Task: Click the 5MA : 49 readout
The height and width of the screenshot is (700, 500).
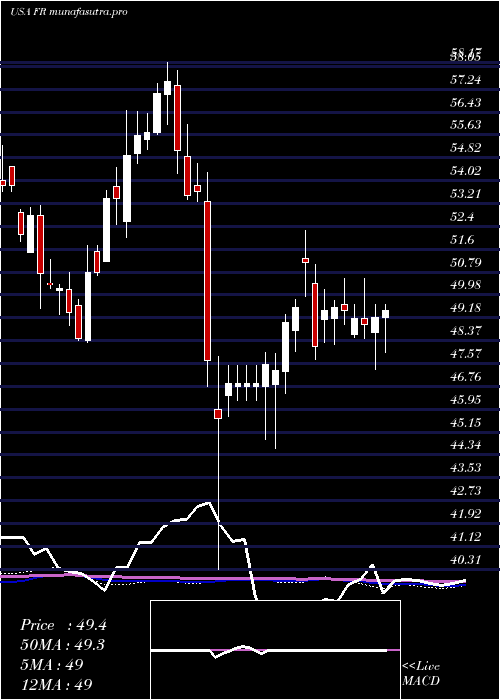Action: pyautogui.click(x=52, y=665)
